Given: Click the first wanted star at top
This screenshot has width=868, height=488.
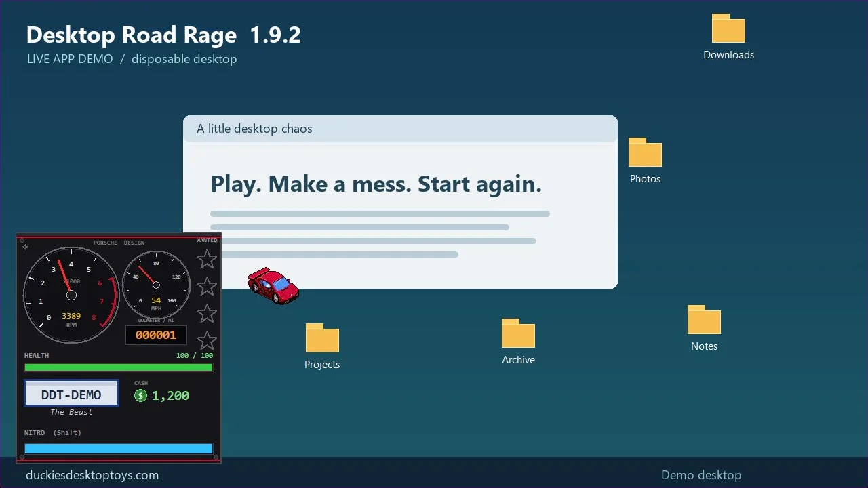Looking at the screenshot, I should (x=207, y=259).
